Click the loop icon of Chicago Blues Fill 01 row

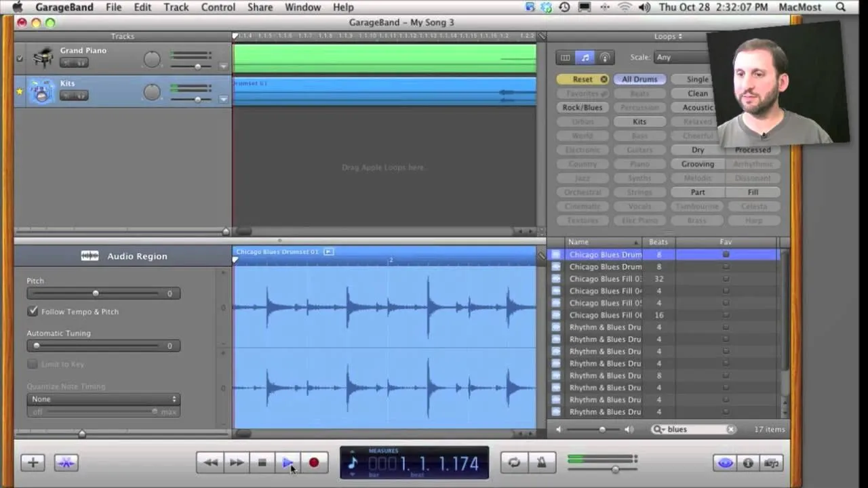556,279
